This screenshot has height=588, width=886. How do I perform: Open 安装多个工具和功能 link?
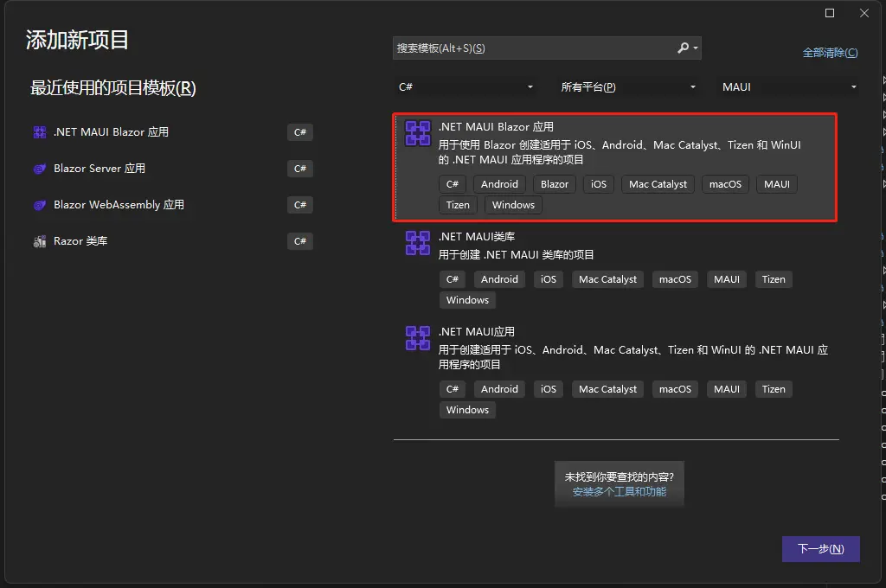click(x=619, y=491)
